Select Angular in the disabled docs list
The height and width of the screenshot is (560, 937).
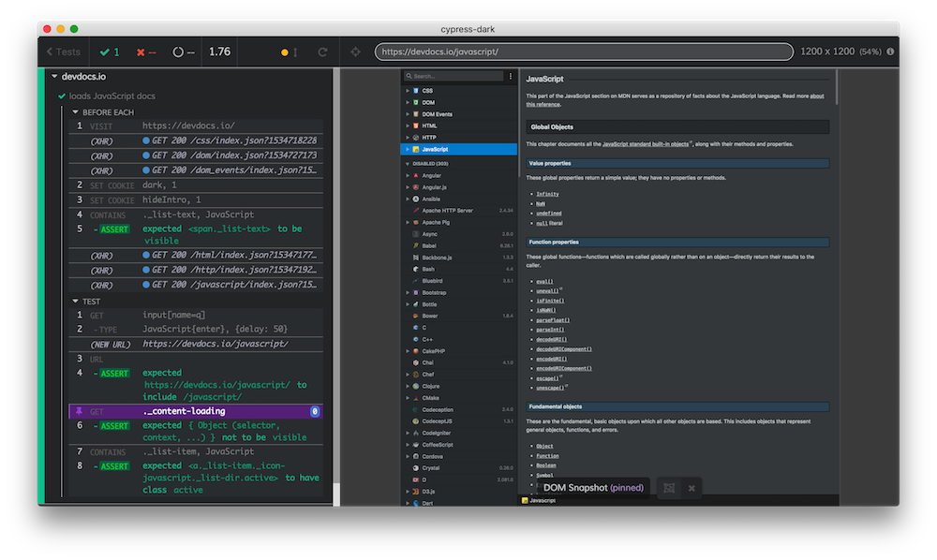pyautogui.click(x=459, y=175)
